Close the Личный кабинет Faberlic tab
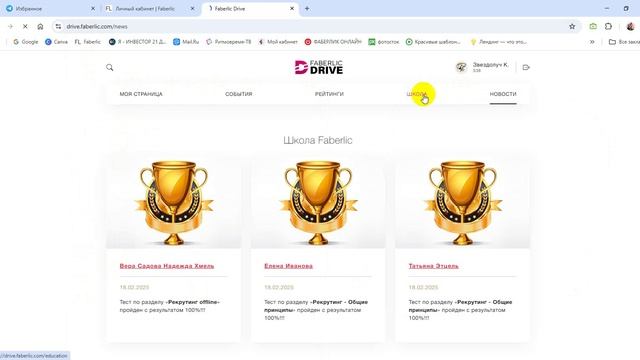Viewport: 640px width, 360px height. tap(193, 9)
